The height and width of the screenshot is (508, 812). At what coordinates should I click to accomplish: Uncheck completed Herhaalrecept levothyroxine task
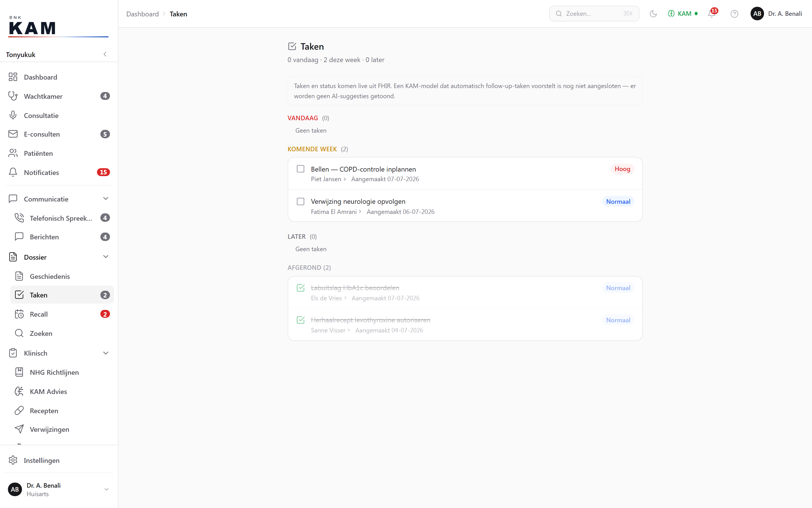click(x=300, y=320)
